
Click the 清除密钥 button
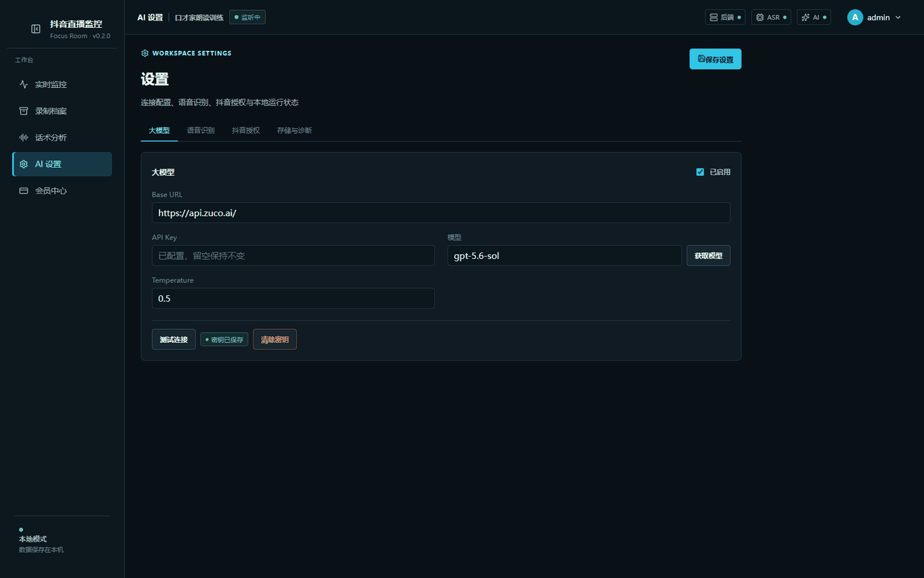pyautogui.click(x=275, y=340)
